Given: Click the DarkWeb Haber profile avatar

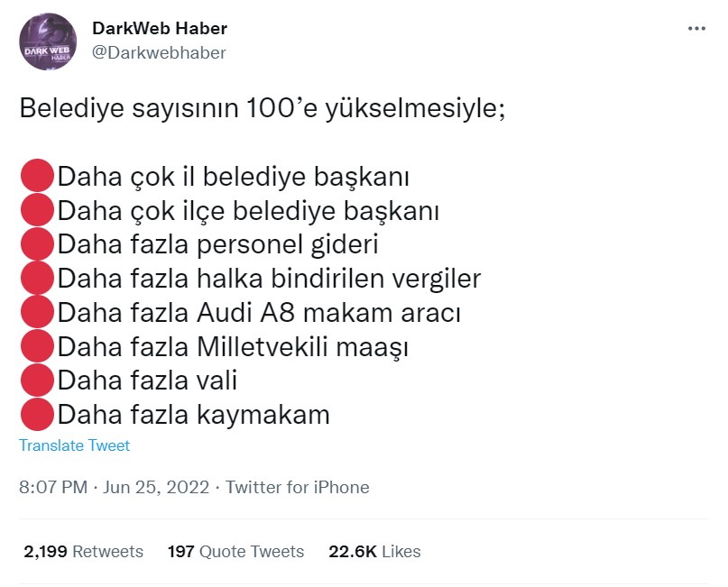Looking at the screenshot, I should [47, 41].
